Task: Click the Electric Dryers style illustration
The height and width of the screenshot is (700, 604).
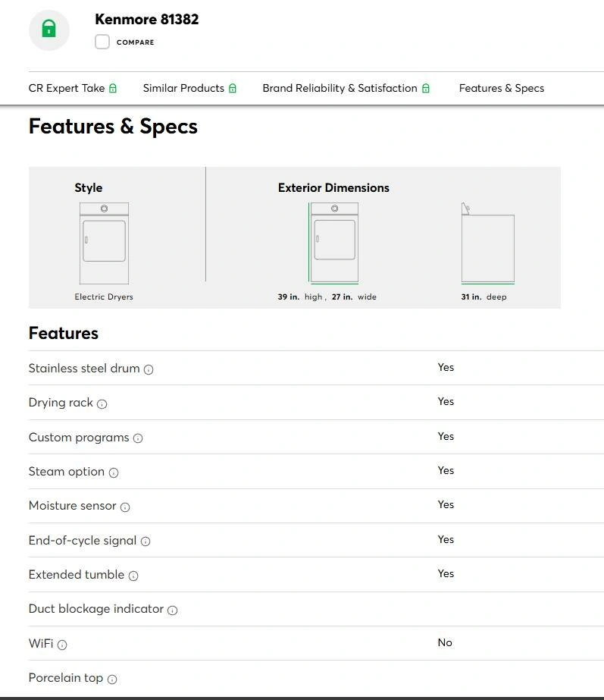Action: pos(104,243)
